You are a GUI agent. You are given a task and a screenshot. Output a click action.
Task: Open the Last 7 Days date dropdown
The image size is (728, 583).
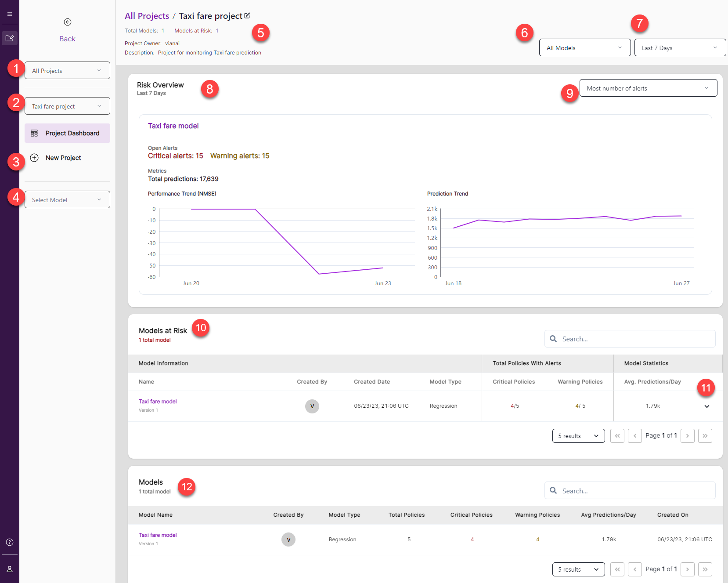(x=680, y=47)
